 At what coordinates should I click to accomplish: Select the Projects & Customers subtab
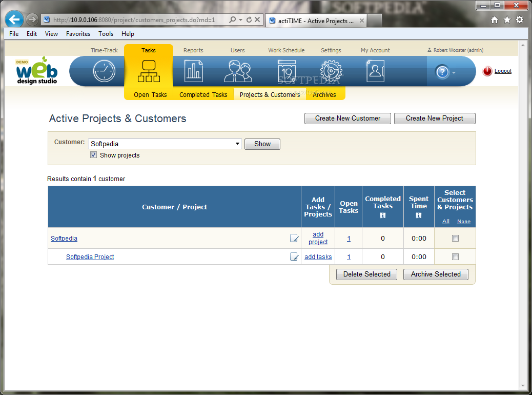pyautogui.click(x=270, y=94)
